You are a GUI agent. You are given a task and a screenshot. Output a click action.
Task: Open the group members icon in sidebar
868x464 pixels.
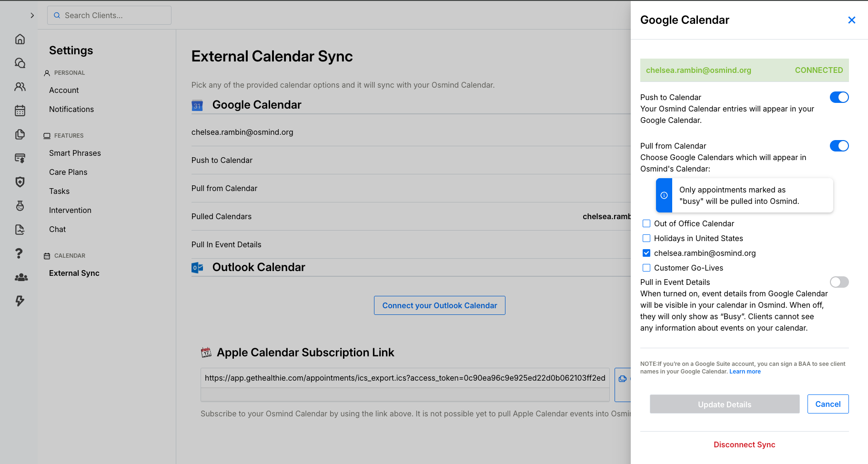click(x=21, y=277)
